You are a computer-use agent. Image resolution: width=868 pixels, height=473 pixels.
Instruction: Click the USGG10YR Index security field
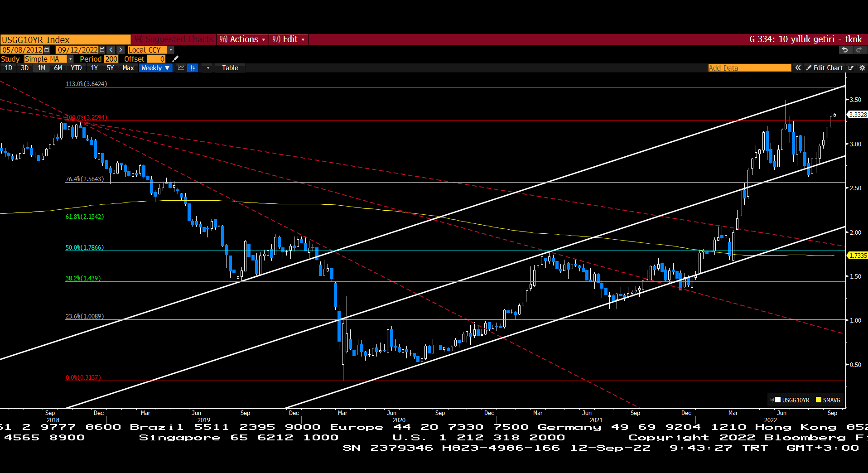pyautogui.click(x=65, y=39)
